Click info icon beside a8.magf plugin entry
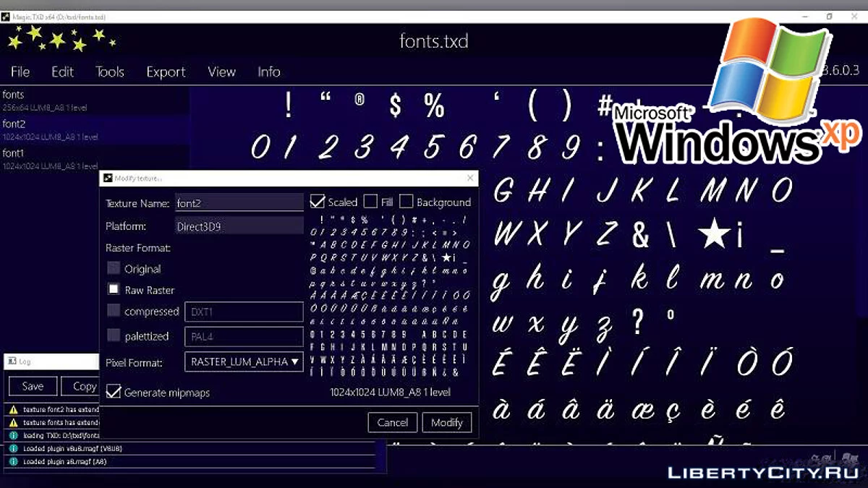 coord(13,461)
